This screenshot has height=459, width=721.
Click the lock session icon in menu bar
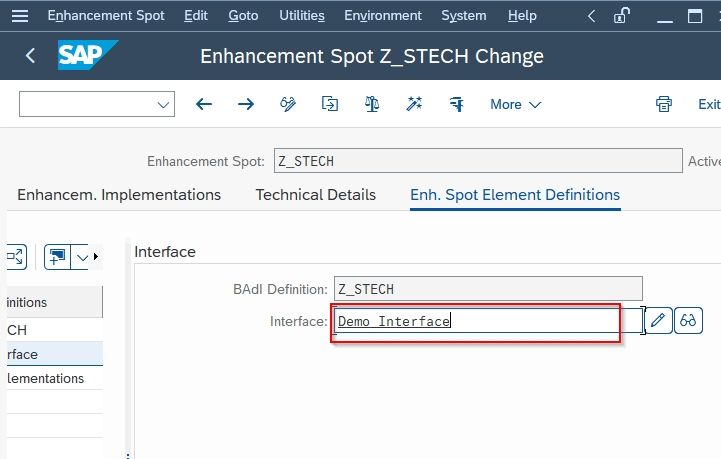621,16
